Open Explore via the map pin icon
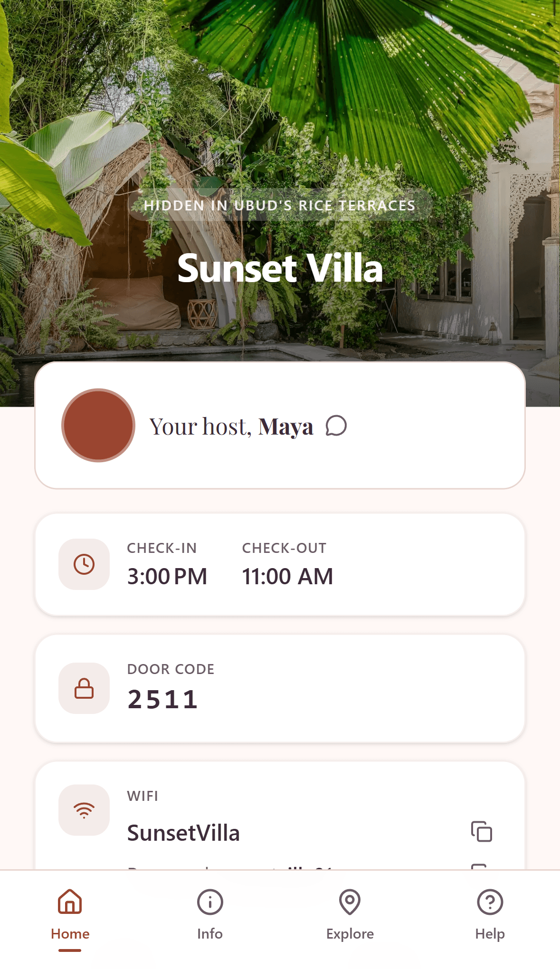 point(350,902)
